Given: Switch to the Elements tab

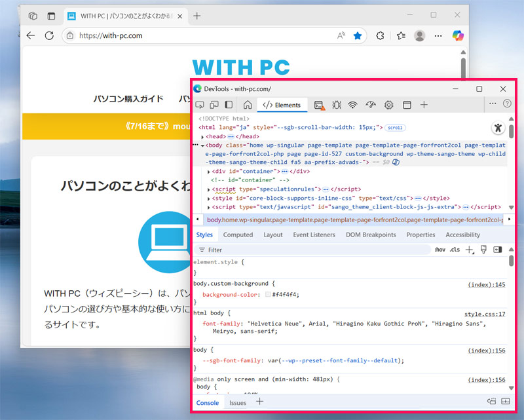Looking at the screenshot, I should tap(282, 105).
